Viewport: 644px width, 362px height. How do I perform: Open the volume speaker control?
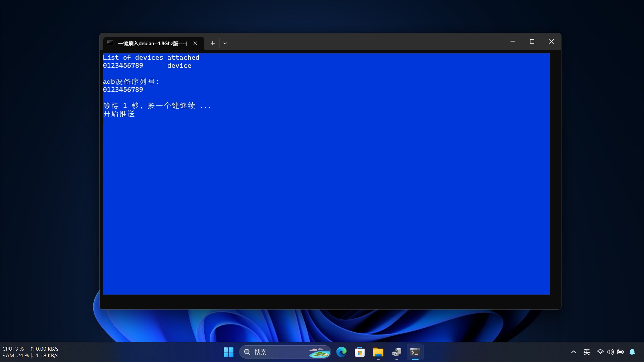pyautogui.click(x=610, y=352)
